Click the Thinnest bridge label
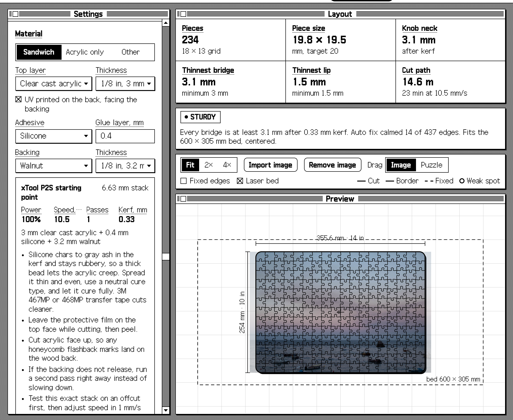The image size is (513, 420). click(208, 70)
